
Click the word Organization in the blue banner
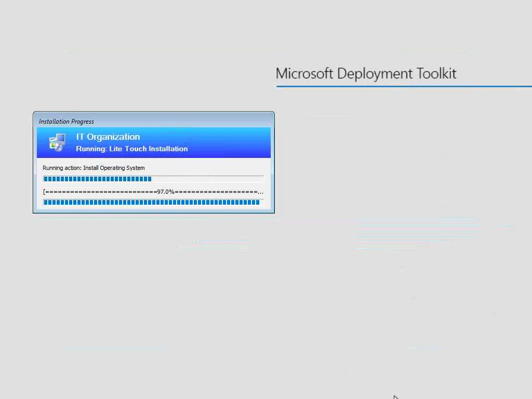coord(113,137)
